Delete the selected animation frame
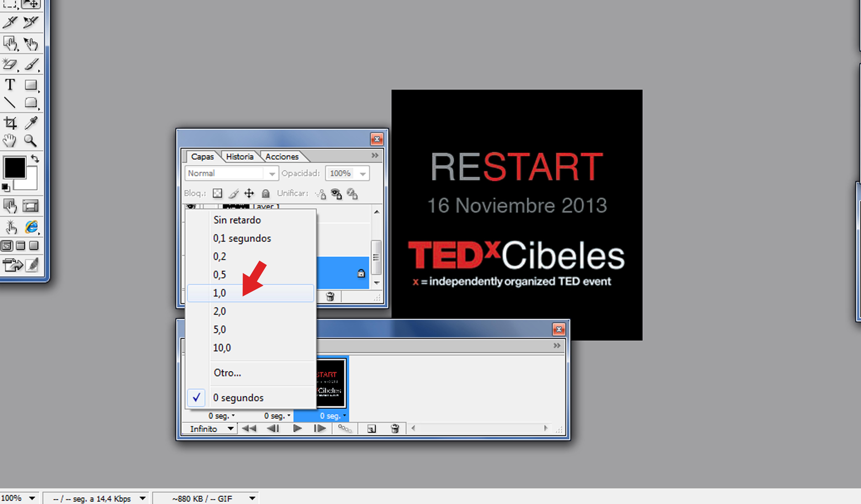This screenshot has width=861, height=504. [x=395, y=428]
